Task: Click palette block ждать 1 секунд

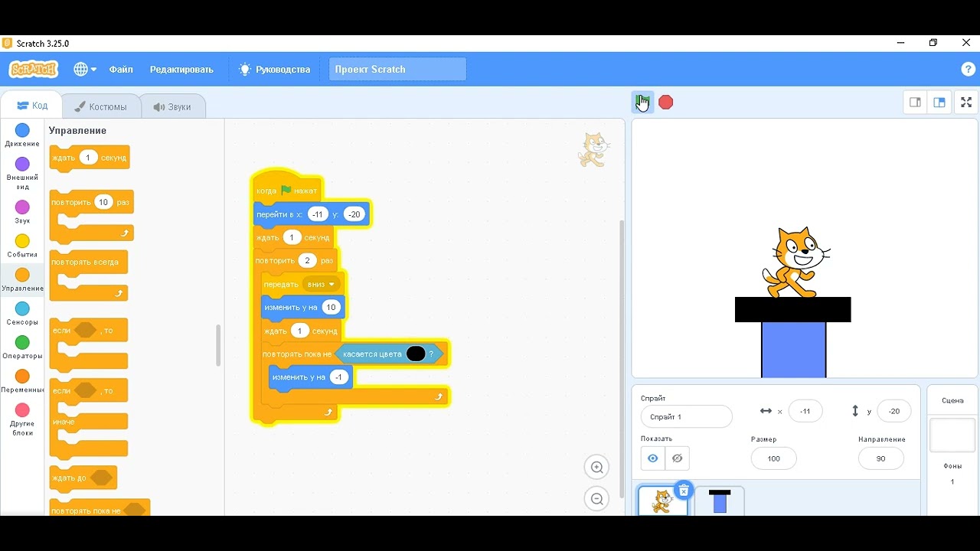Action: point(90,158)
